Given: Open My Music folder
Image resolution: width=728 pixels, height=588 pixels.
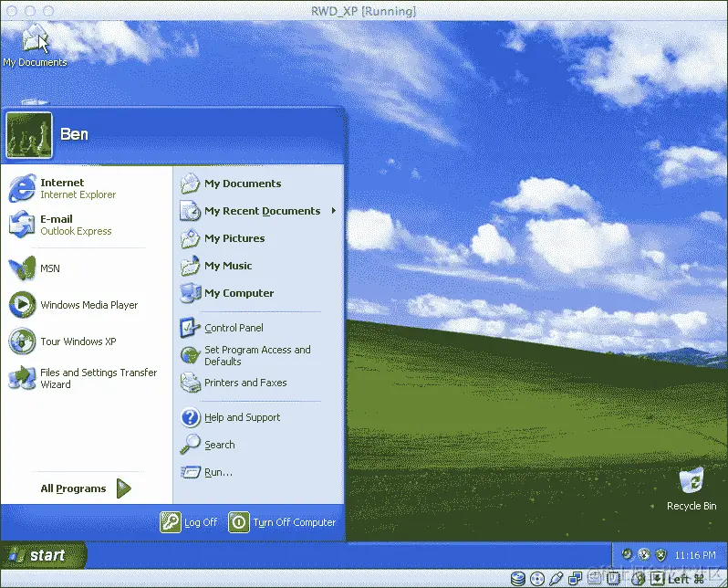Looking at the screenshot, I should [x=216, y=266].
